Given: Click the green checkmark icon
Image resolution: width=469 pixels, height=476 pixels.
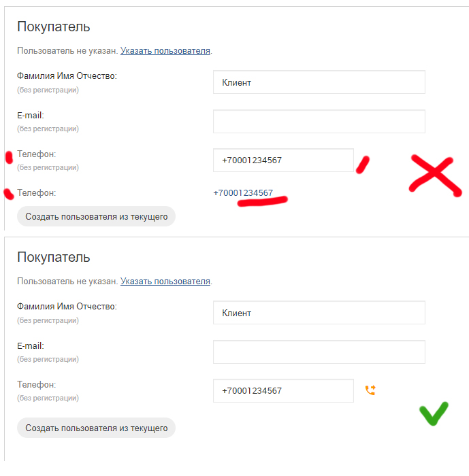Looking at the screenshot, I should 433,413.
